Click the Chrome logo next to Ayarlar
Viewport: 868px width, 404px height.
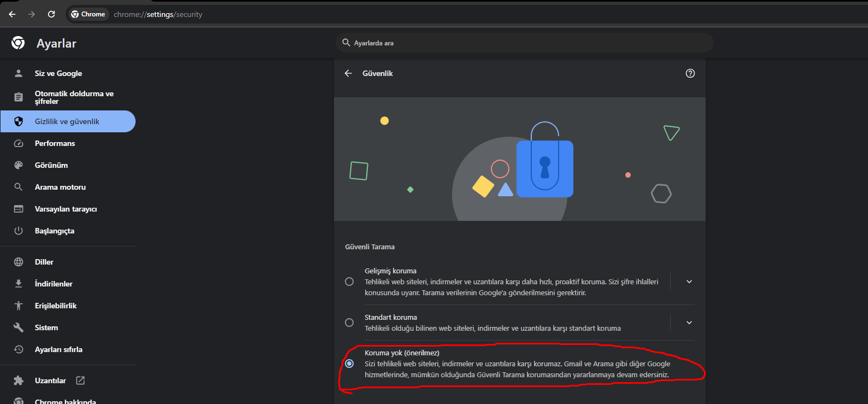tap(18, 43)
